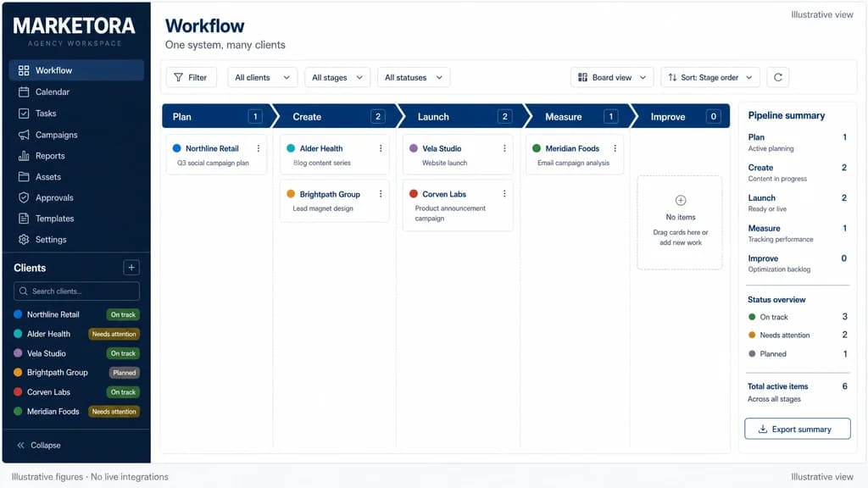Open Meridian Foods Email campaign analysis card

(575, 155)
